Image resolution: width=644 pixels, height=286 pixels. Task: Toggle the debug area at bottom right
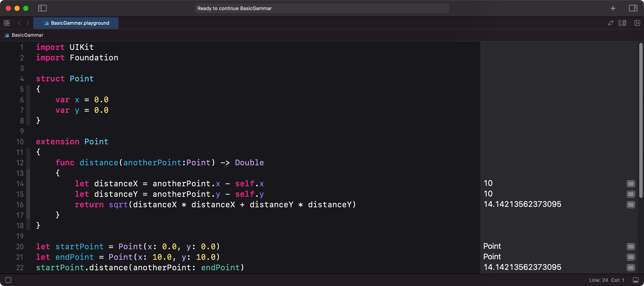pos(636,280)
